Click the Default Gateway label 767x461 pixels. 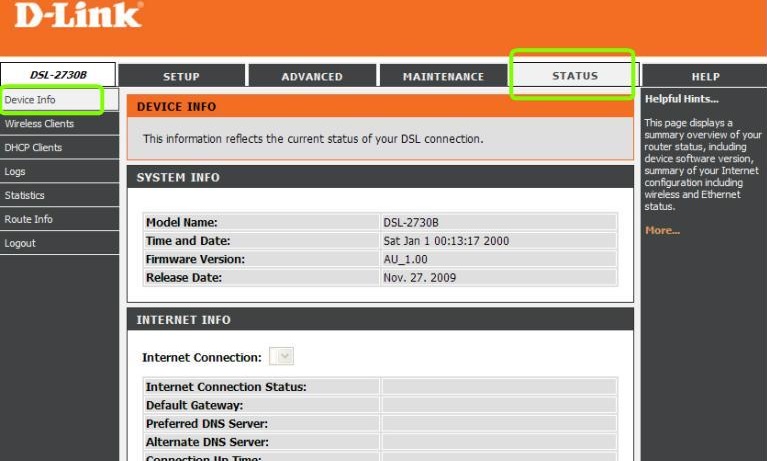pos(194,405)
